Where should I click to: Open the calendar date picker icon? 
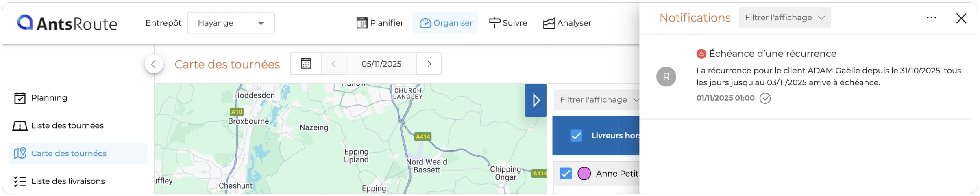(306, 64)
